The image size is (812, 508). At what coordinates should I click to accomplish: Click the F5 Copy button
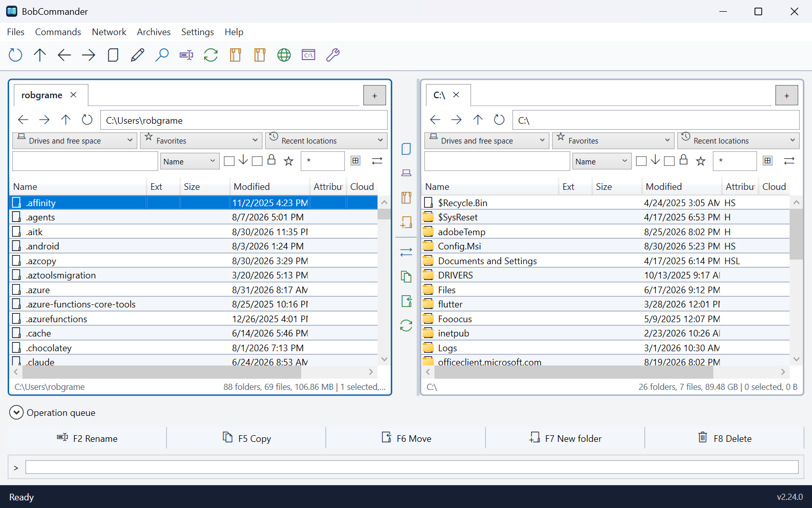pos(247,438)
